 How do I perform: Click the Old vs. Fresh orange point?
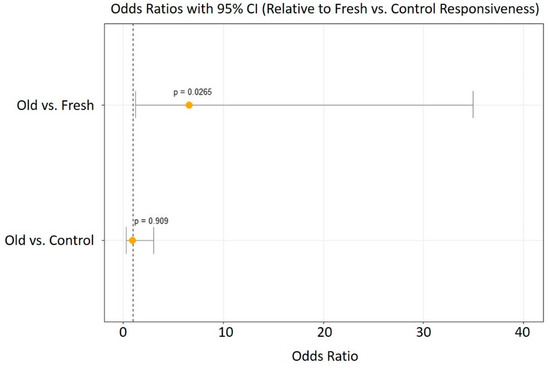(x=189, y=105)
